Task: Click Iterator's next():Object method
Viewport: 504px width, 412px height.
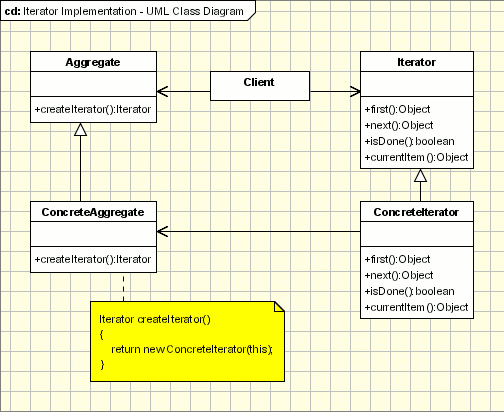Action: [399, 125]
